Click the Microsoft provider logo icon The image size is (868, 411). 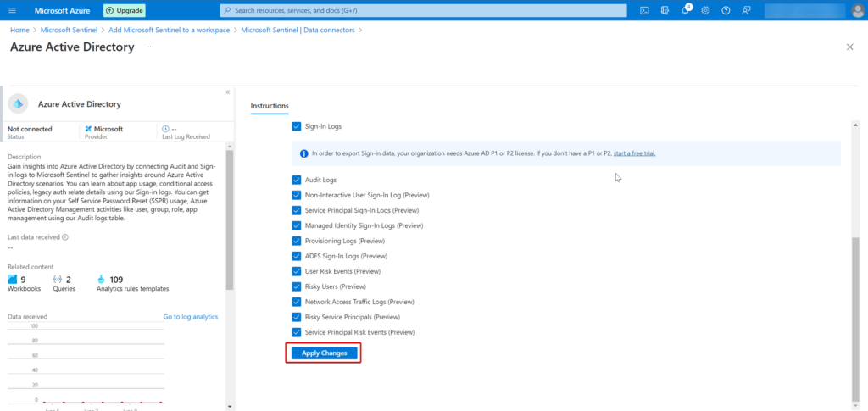tap(88, 129)
